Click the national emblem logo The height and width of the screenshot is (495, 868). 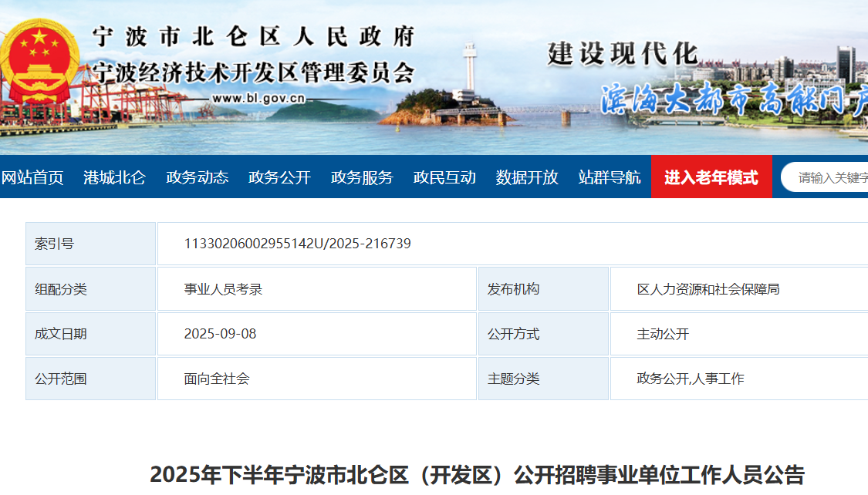pyautogui.click(x=39, y=62)
